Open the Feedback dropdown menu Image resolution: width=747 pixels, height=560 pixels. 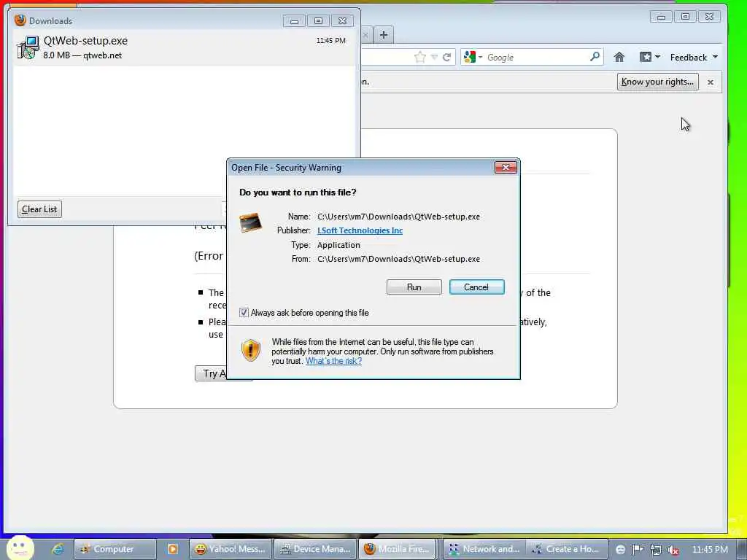(694, 57)
